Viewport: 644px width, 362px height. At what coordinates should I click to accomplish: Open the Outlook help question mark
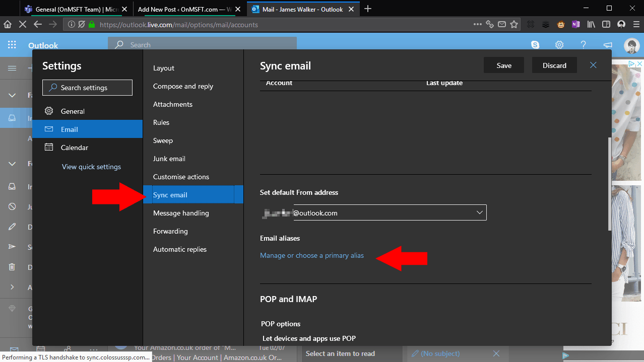(x=584, y=45)
